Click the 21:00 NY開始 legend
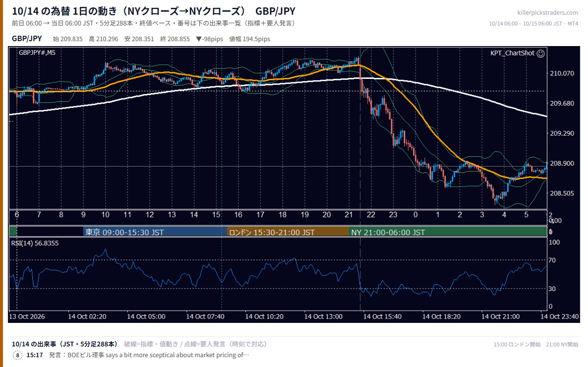The image size is (588, 367). (563, 344)
